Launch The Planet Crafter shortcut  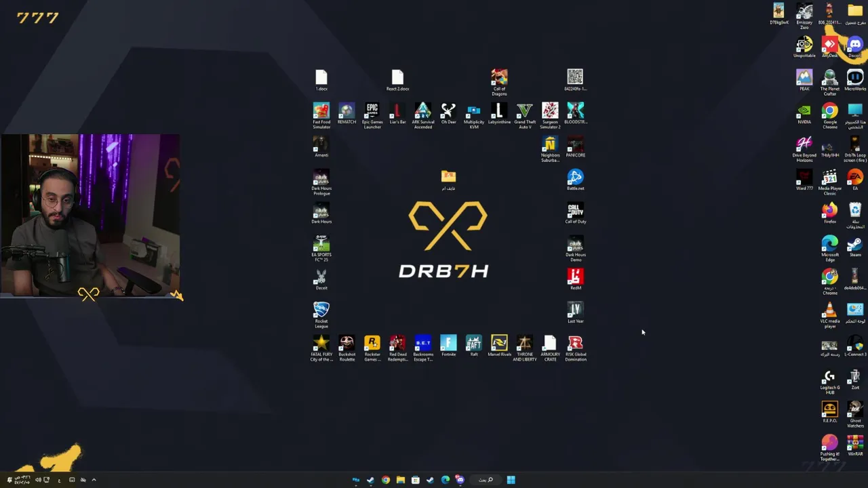click(x=829, y=83)
